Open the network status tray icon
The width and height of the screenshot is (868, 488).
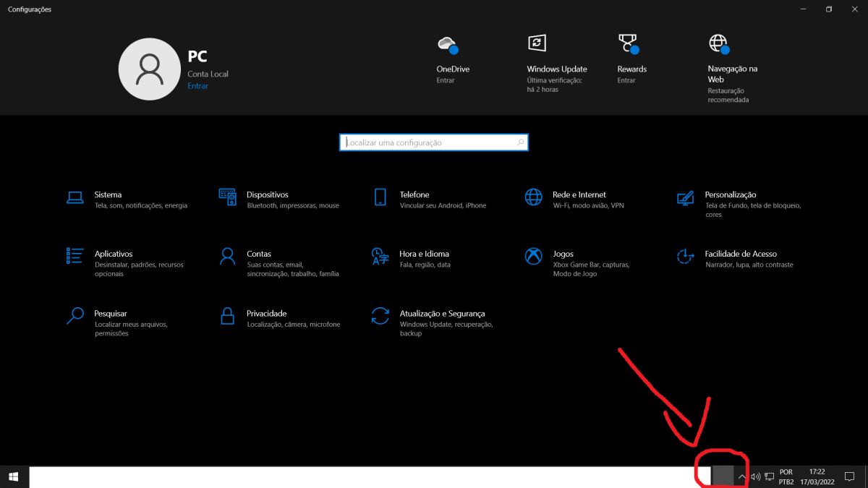pyautogui.click(x=770, y=477)
